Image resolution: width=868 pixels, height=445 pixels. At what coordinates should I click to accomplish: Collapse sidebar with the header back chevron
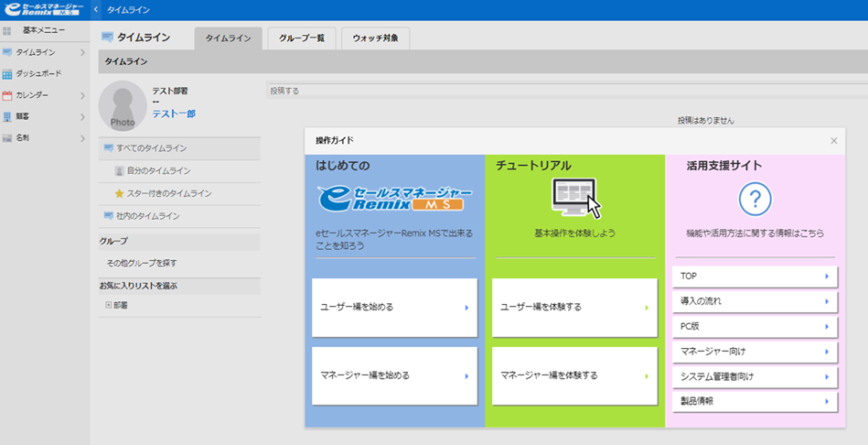click(x=96, y=10)
